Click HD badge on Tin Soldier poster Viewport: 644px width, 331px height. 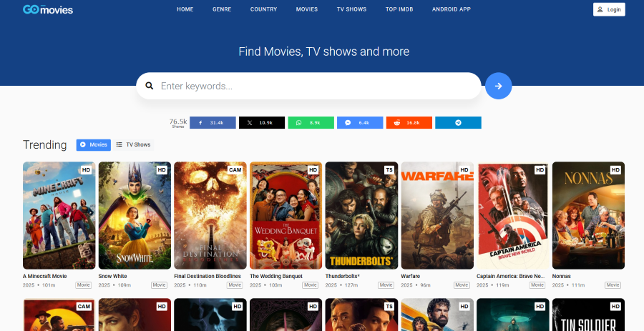coord(615,307)
